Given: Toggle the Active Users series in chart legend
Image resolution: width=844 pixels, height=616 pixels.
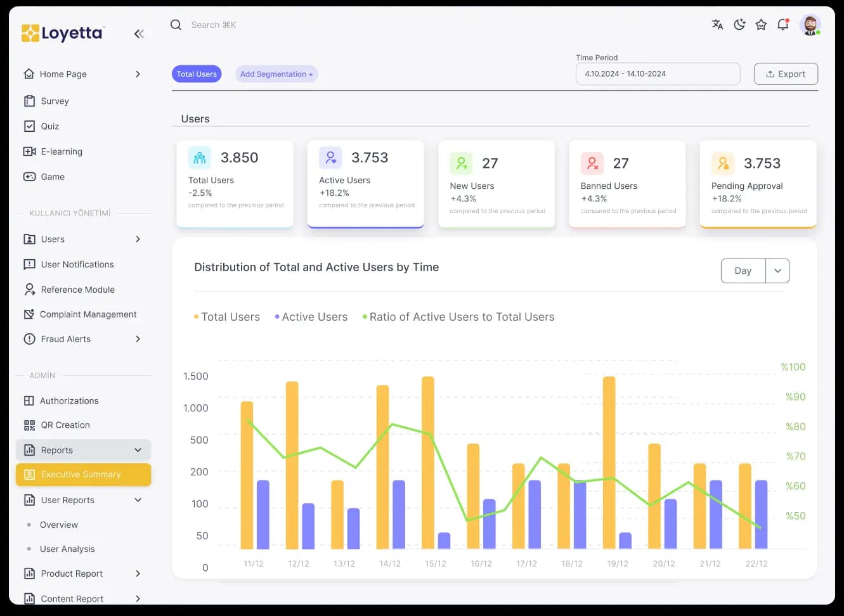Looking at the screenshot, I should pos(313,316).
